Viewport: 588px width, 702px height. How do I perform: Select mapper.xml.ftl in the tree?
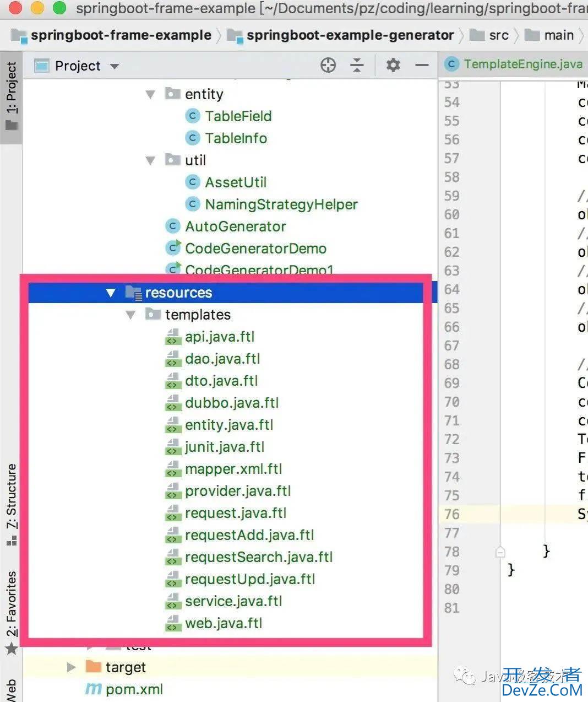(x=233, y=469)
